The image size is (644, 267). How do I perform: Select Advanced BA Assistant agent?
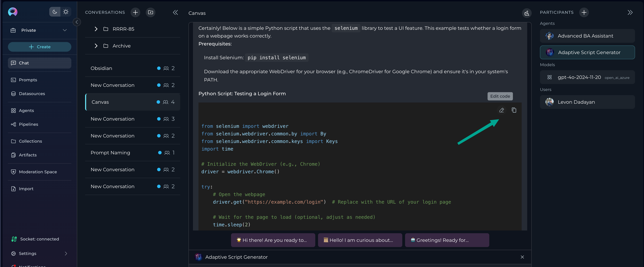[587, 36]
